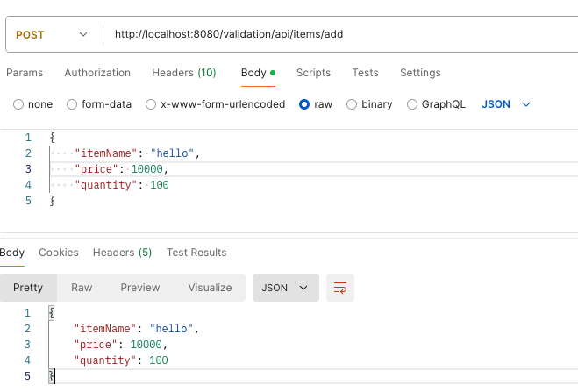This screenshot has height=392, width=578.
Task: Click the response "hello" value
Action: [171, 329]
